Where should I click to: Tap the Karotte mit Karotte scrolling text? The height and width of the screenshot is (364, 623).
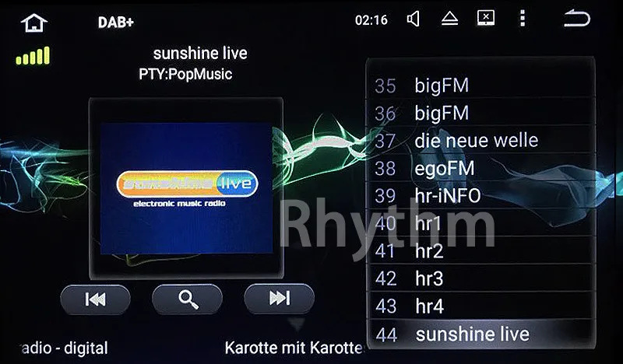pos(294,348)
